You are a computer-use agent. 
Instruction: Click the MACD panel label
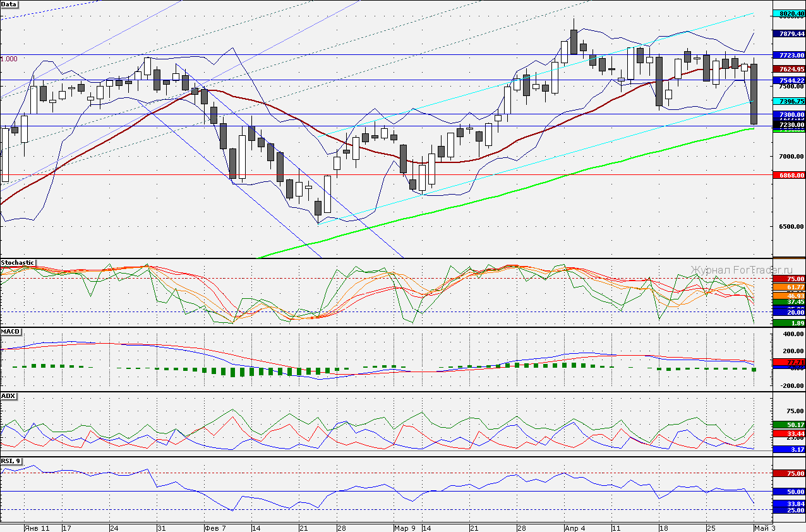(10, 331)
